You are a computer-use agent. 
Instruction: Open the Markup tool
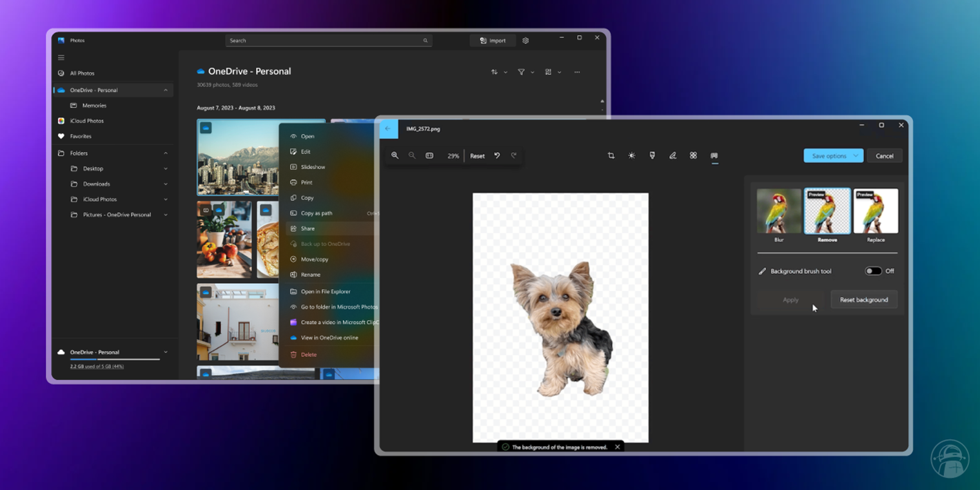tap(673, 155)
